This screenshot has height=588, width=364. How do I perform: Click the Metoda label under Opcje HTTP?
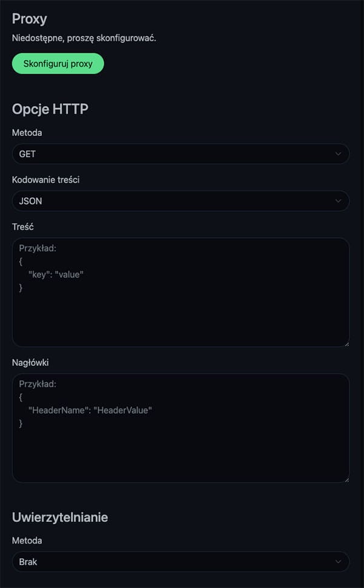[27, 132]
